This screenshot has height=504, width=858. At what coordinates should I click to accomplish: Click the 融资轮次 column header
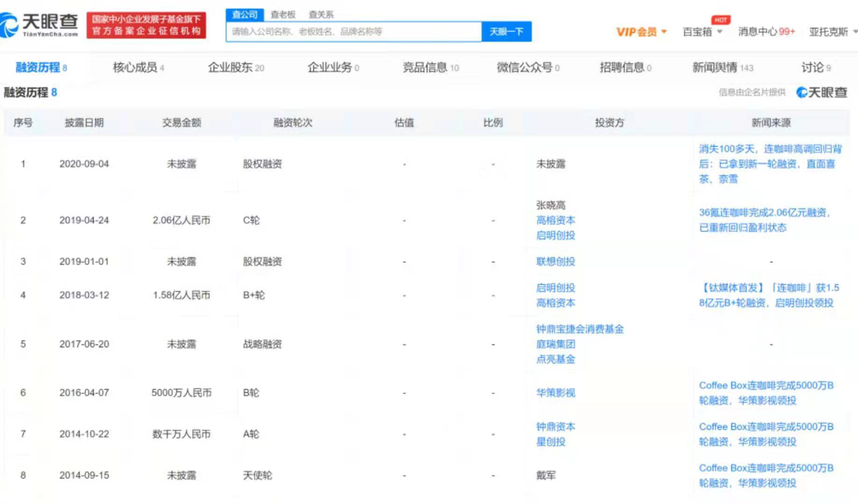292,123
